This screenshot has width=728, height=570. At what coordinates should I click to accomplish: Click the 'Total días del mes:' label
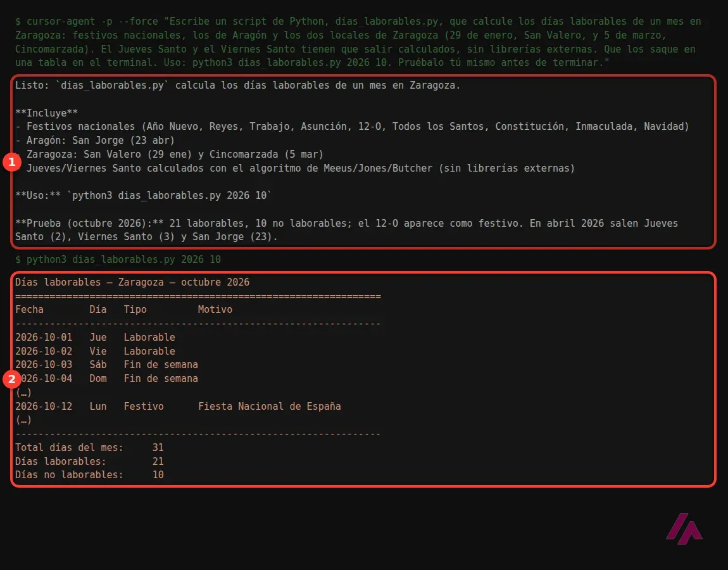pos(70,448)
